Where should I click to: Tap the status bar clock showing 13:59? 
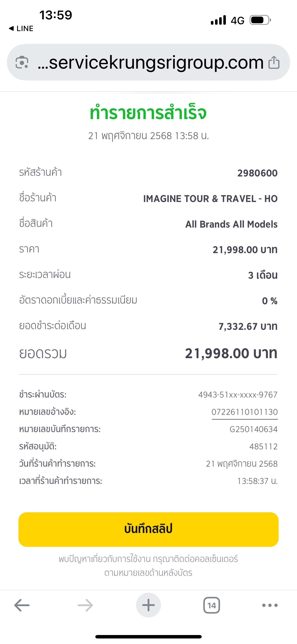point(56,15)
